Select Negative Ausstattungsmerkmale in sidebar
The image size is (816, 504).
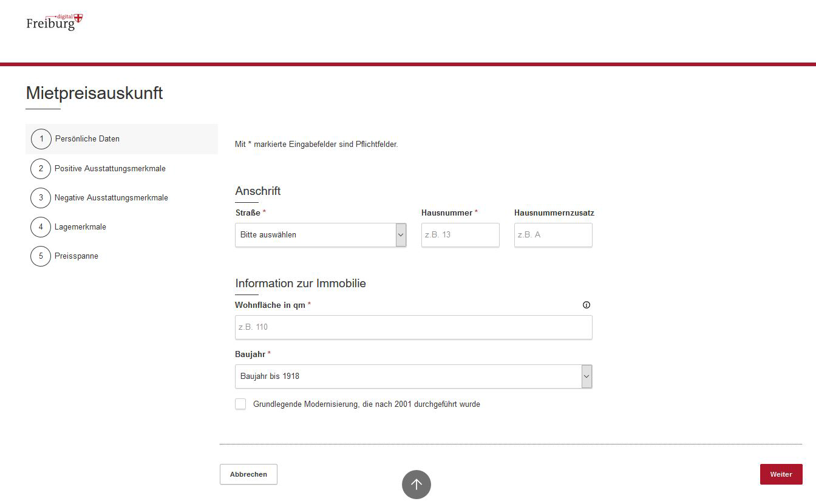point(111,198)
